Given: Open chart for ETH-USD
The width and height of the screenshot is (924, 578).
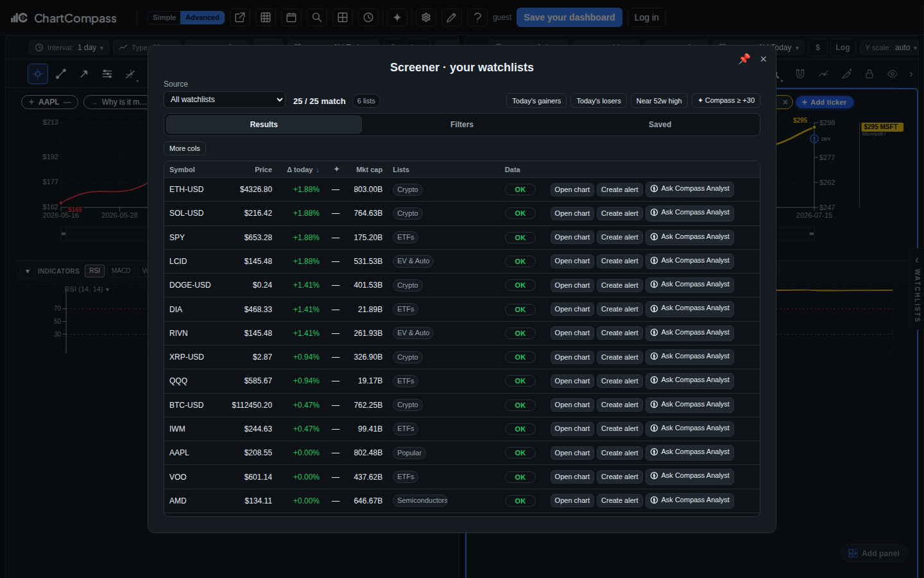Looking at the screenshot, I should click(572, 189).
